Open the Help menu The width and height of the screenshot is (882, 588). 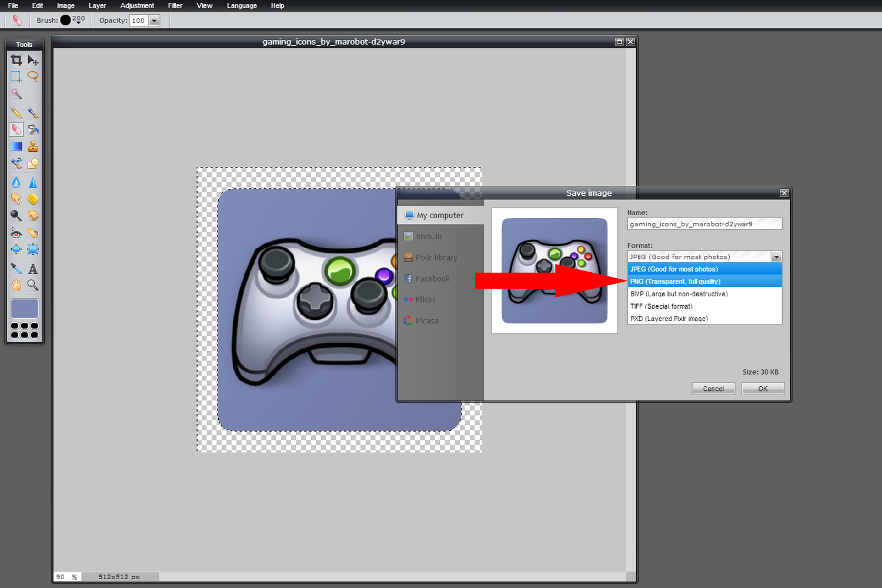[x=278, y=6]
